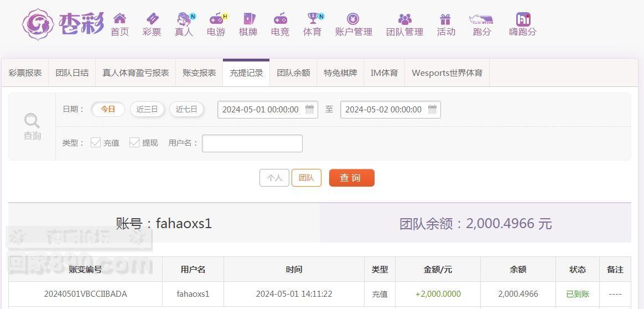Open the 彩票 lottery ticket icon
644x309 pixels.
(152, 18)
